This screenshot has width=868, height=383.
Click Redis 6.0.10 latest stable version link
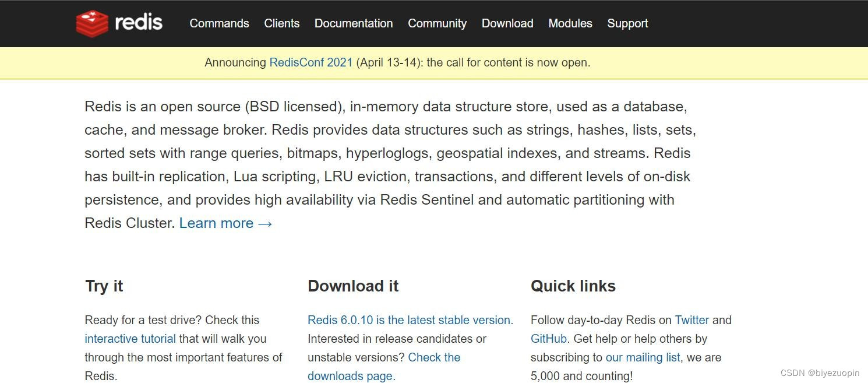pos(410,320)
